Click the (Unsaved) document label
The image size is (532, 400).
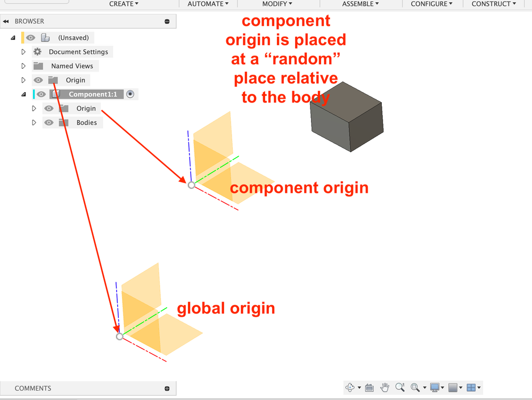(x=73, y=38)
